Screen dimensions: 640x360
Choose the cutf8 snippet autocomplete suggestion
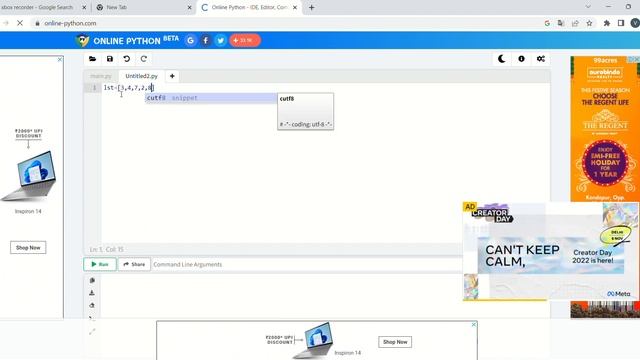[211, 98]
